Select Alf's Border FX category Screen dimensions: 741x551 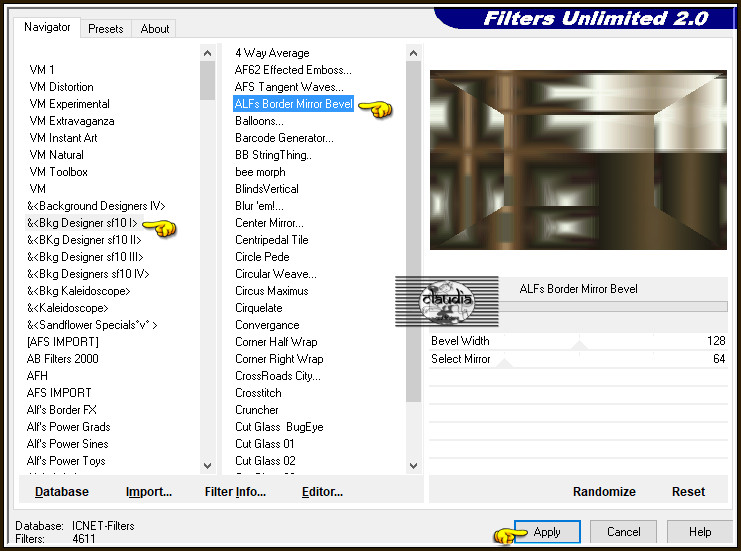(x=61, y=410)
